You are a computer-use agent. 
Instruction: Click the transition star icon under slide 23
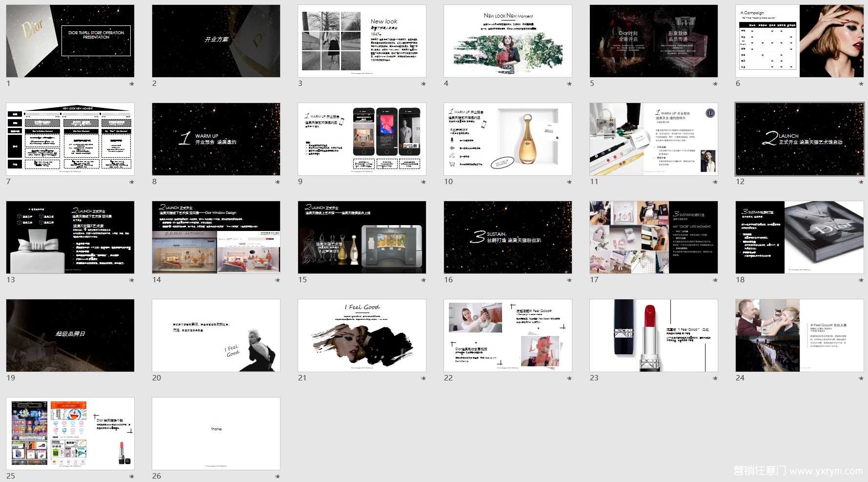pos(715,378)
